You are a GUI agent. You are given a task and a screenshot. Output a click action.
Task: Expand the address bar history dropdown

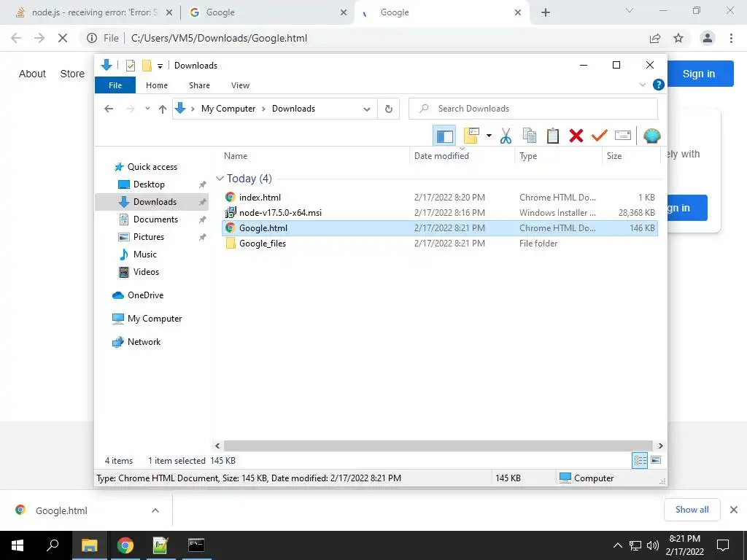pos(367,109)
